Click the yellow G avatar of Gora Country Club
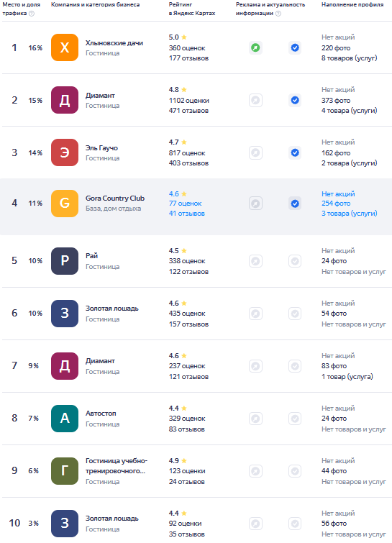 (x=65, y=204)
